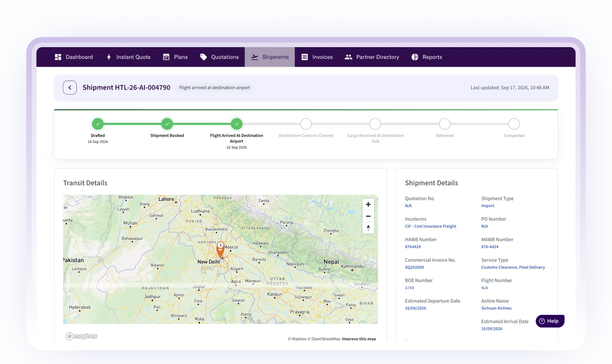The height and width of the screenshot is (364, 612).
Task: Click the Shipment Booked step checkmark
Action: 167,124
